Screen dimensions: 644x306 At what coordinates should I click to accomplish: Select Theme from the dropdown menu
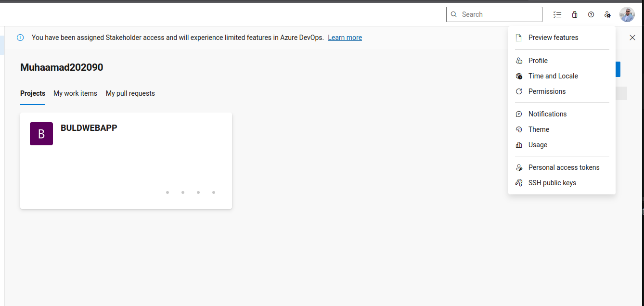[539, 129]
